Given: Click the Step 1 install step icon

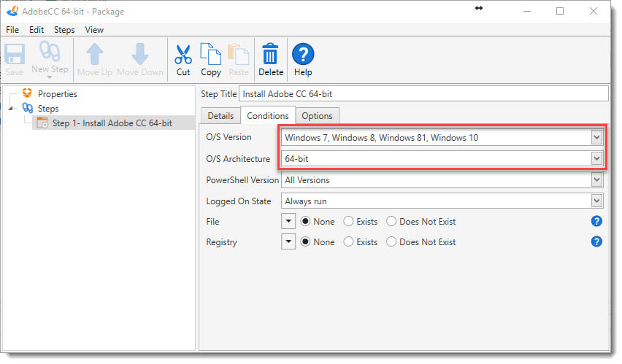Looking at the screenshot, I should click(x=42, y=123).
